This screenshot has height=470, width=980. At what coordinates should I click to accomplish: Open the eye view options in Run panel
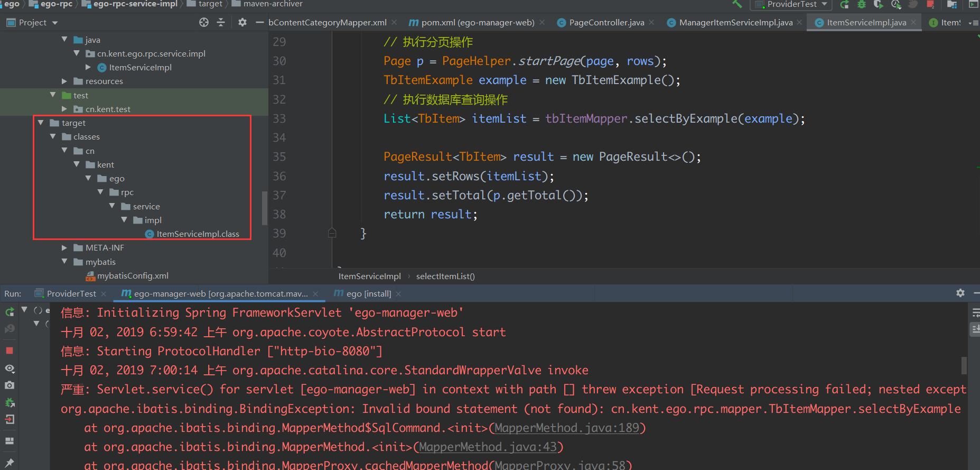click(10, 368)
